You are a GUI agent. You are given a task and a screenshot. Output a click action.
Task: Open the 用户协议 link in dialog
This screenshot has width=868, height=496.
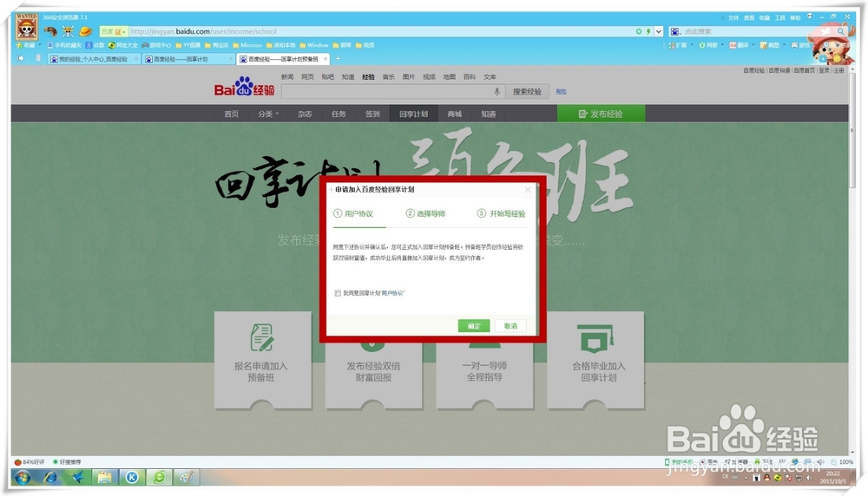[x=392, y=293]
